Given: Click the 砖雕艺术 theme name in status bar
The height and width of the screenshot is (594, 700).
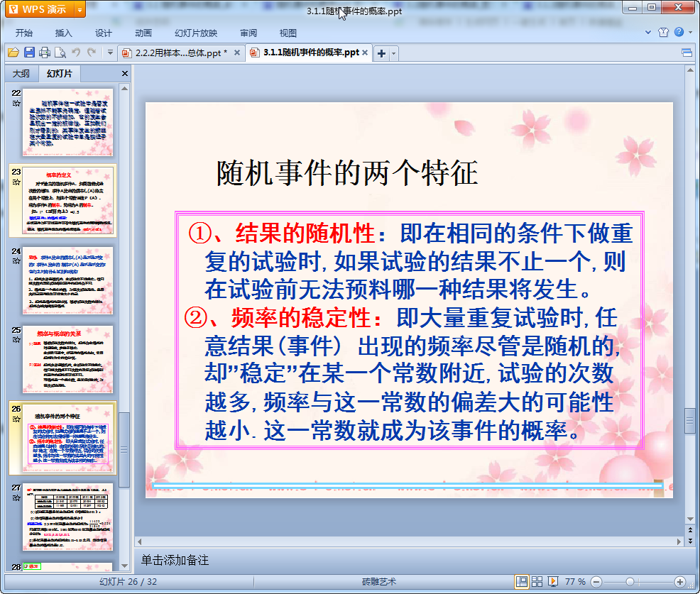Looking at the screenshot, I should pyautogui.click(x=379, y=581).
